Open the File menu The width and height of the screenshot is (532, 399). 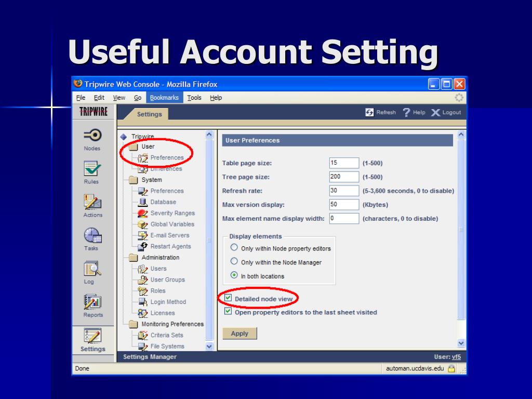[81, 98]
